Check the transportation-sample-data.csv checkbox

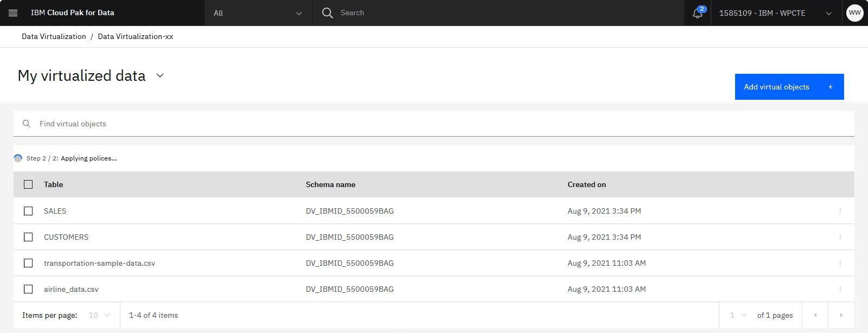28,263
